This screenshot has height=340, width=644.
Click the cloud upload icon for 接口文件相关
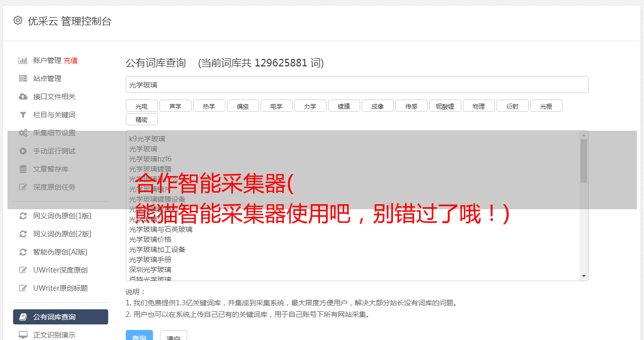[x=23, y=97]
